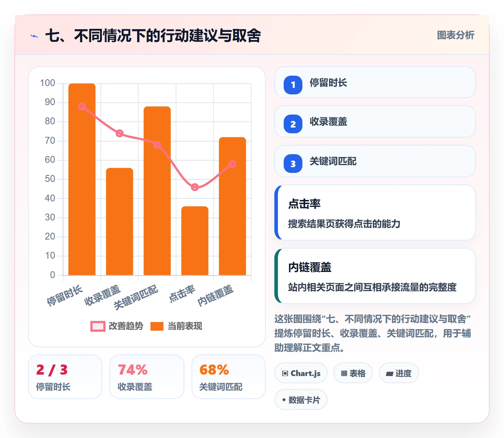Click the trend line point above the 点击率 bar
This screenshot has width=504, height=438.
195,187
